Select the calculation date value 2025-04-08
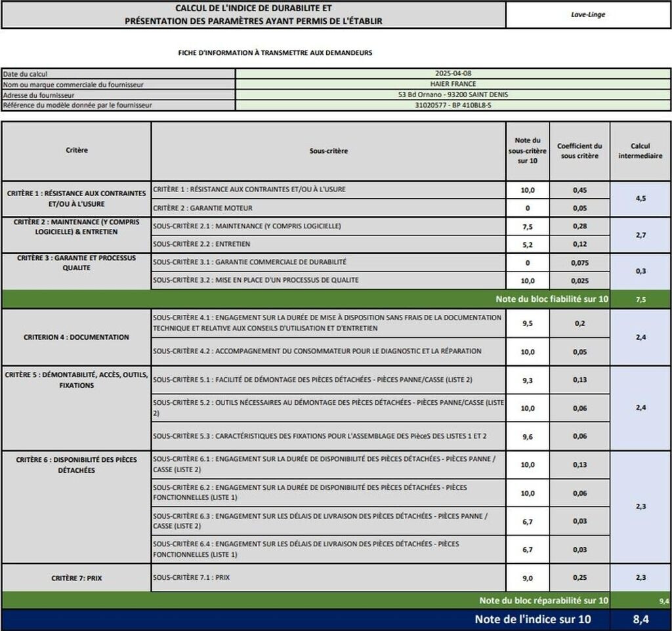The image size is (672, 631). click(x=453, y=74)
